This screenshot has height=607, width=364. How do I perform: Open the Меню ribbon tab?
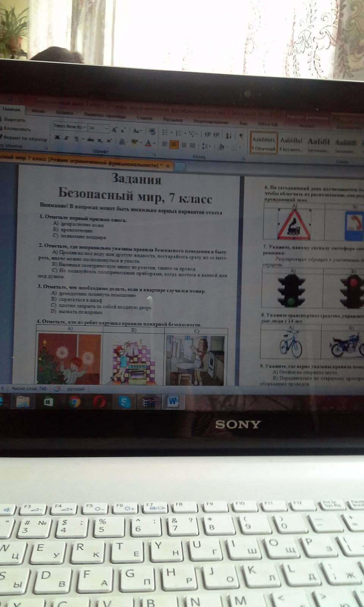[x=38, y=111]
